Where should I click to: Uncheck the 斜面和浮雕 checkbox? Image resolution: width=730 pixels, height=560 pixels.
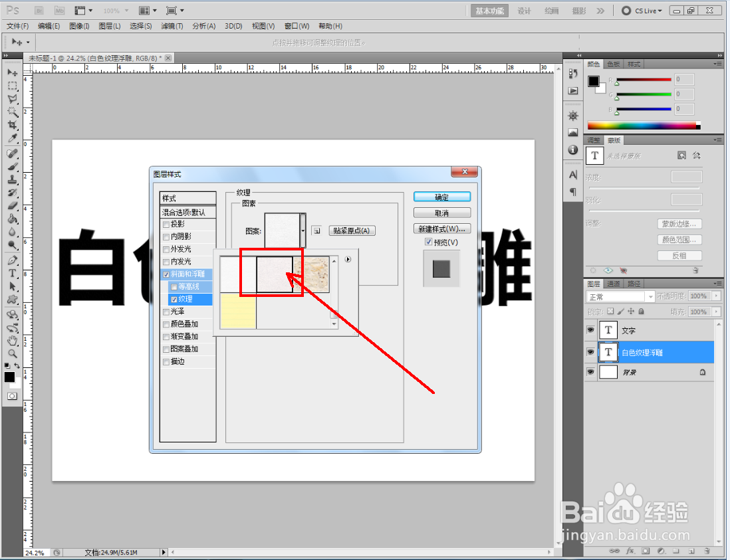click(x=166, y=275)
